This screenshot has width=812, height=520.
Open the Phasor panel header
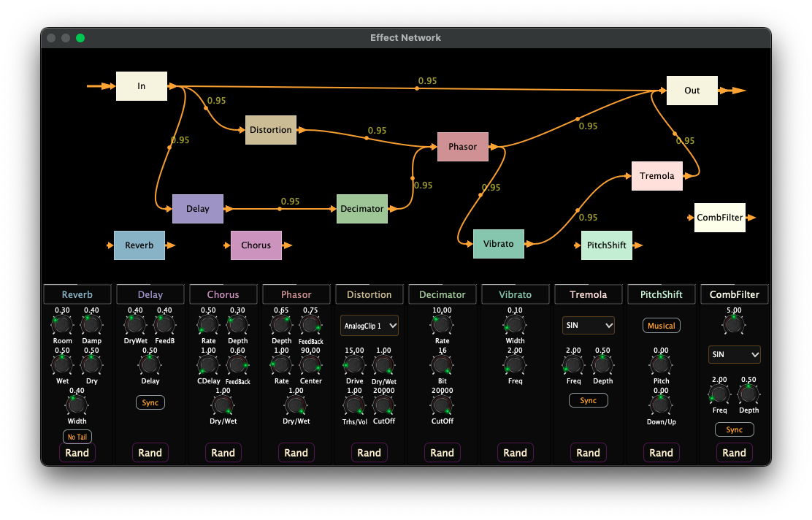(x=296, y=294)
